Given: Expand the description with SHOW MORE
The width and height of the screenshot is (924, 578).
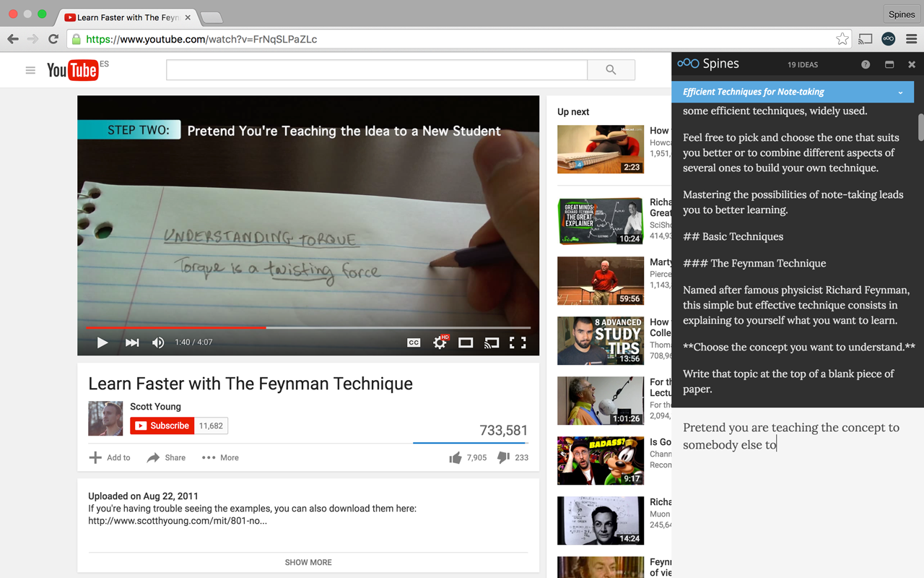Looking at the screenshot, I should tap(308, 562).
